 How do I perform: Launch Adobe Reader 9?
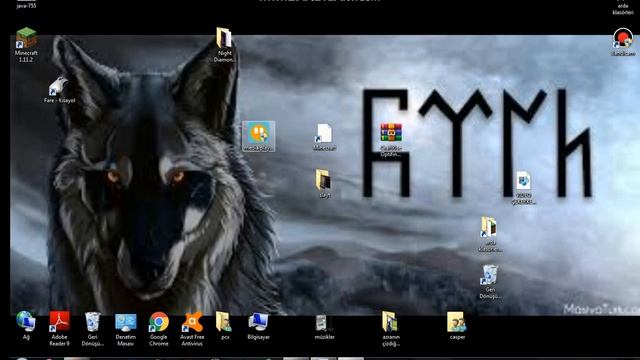(60, 329)
